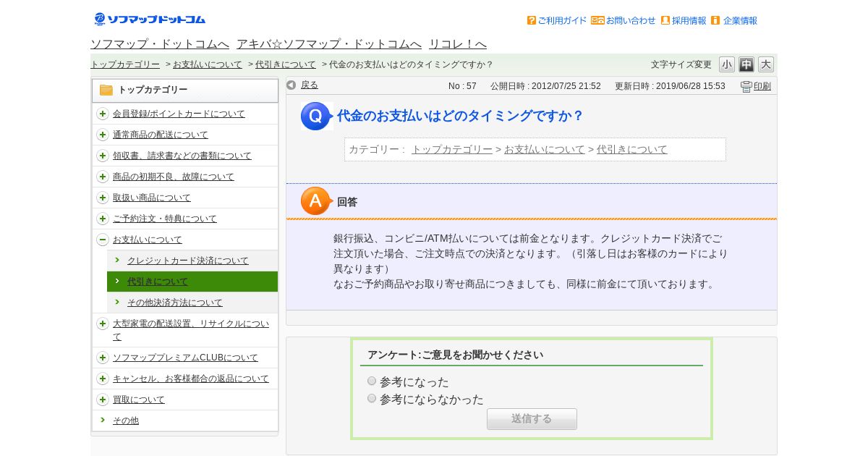The image size is (868, 456).
Task: Expand 会員登録/ポイントカードについて category
Action: (103, 114)
